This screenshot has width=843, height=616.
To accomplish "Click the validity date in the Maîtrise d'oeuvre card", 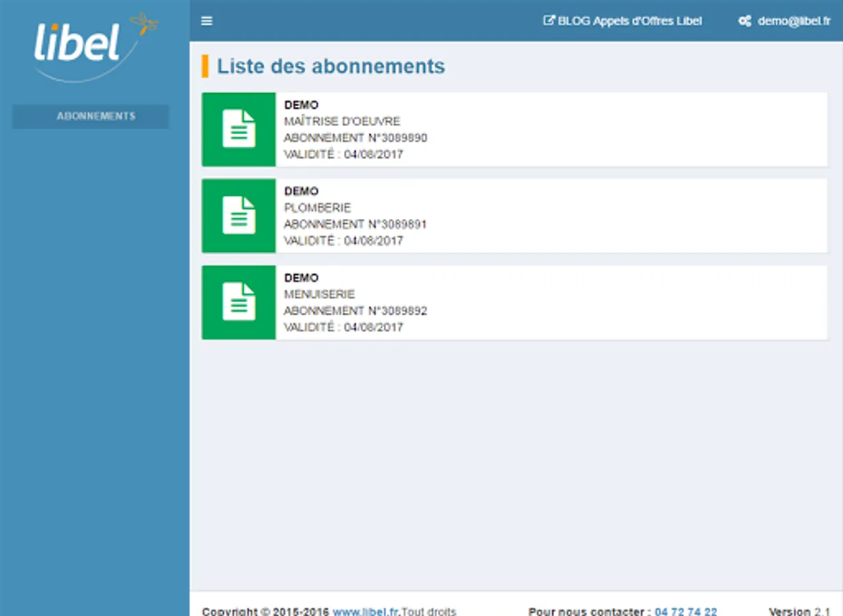I will [x=374, y=155].
